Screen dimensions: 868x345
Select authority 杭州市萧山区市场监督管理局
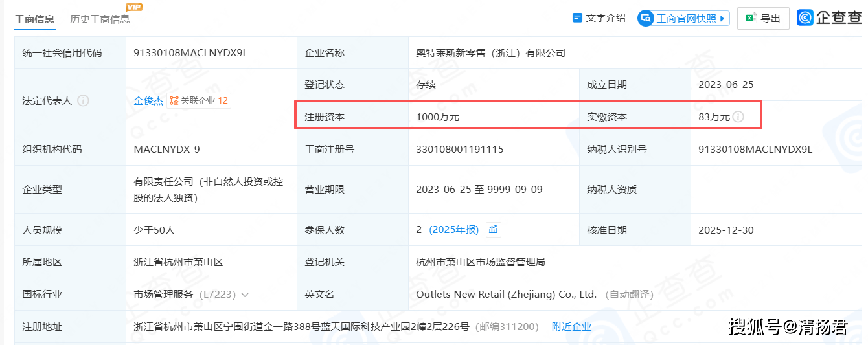click(x=480, y=262)
